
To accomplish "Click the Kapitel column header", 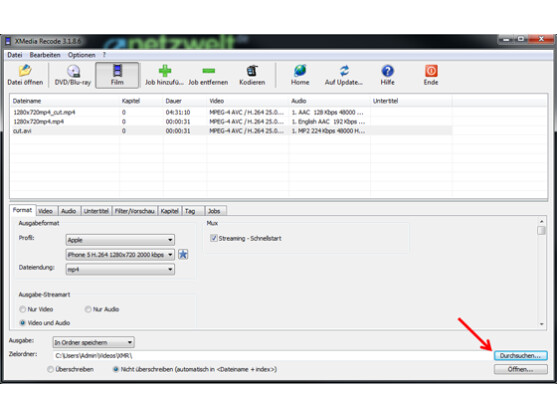I will (x=141, y=101).
